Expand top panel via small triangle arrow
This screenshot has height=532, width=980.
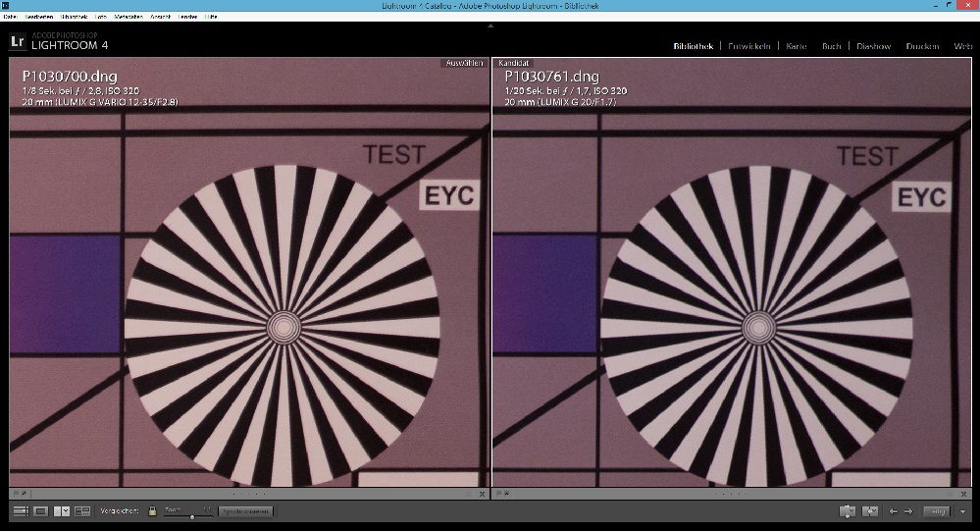pos(490,26)
